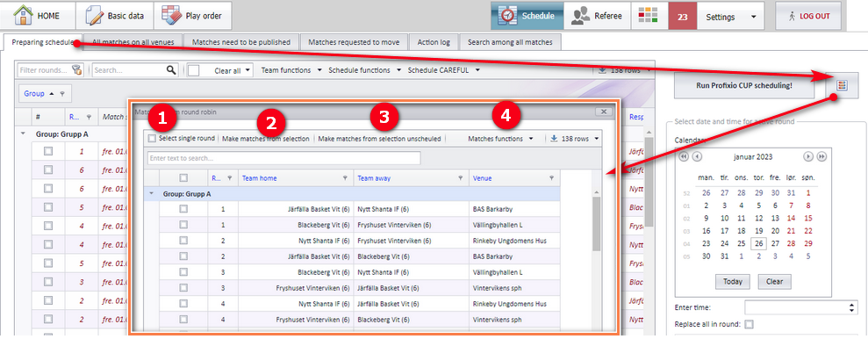Go to previous month in calendar
The height and width of the screenshot is (339, 868).
697,156
